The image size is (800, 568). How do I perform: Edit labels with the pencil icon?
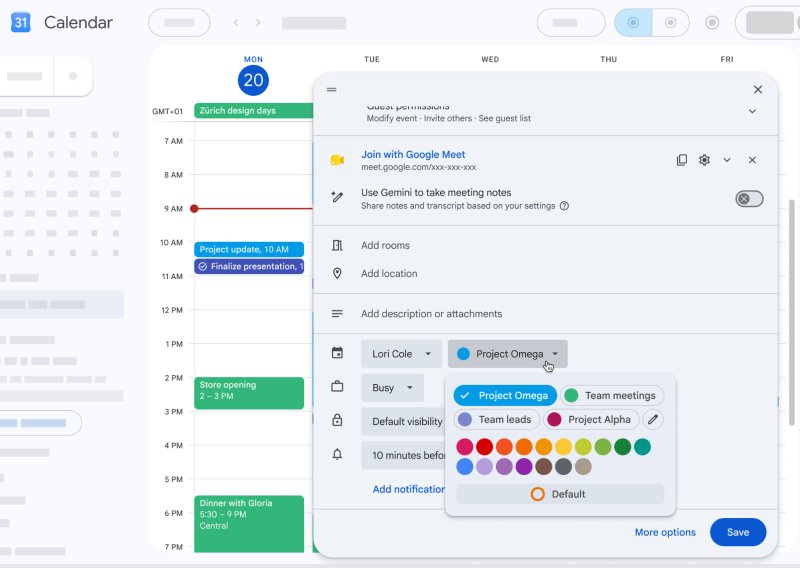click(x=653, y=419)
